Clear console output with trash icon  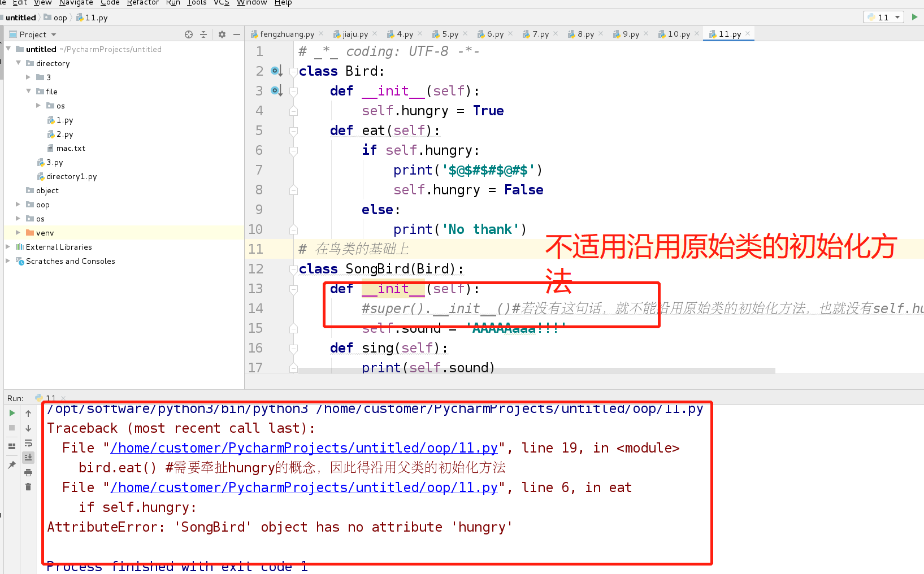pos(28,486)
